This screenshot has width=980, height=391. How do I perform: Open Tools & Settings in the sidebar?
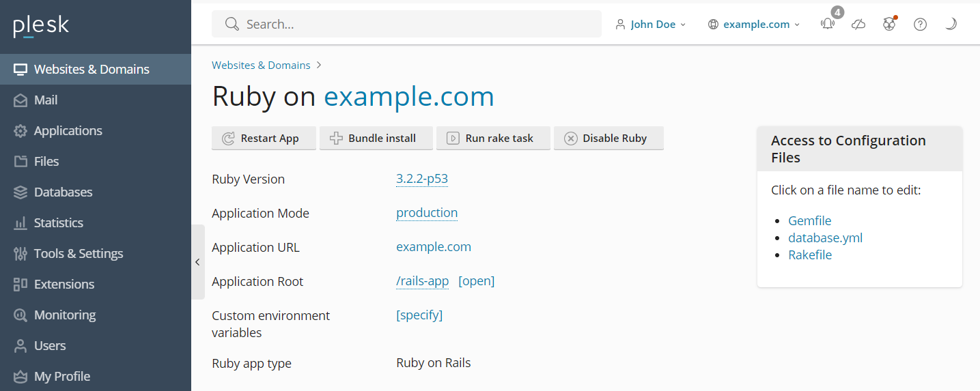(79, 254)
